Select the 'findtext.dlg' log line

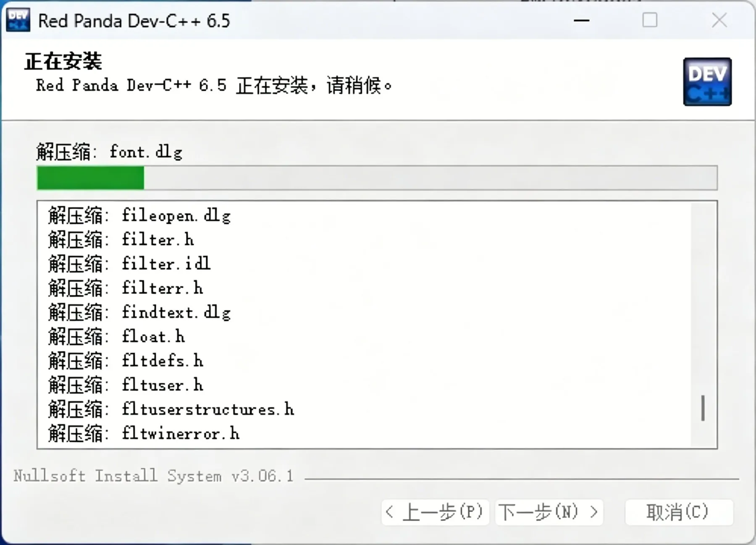pyautogui.click(x=139, y=312)
